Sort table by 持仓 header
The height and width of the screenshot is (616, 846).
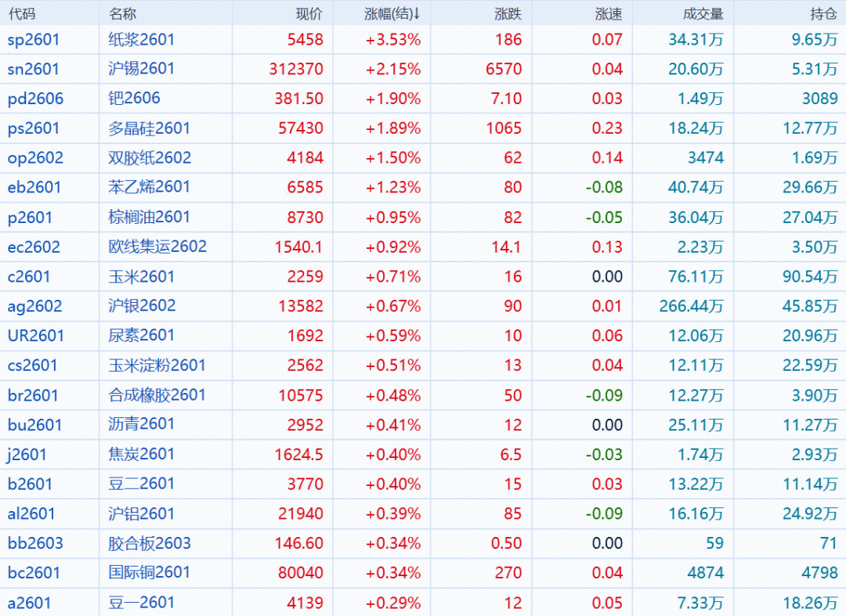823,13
